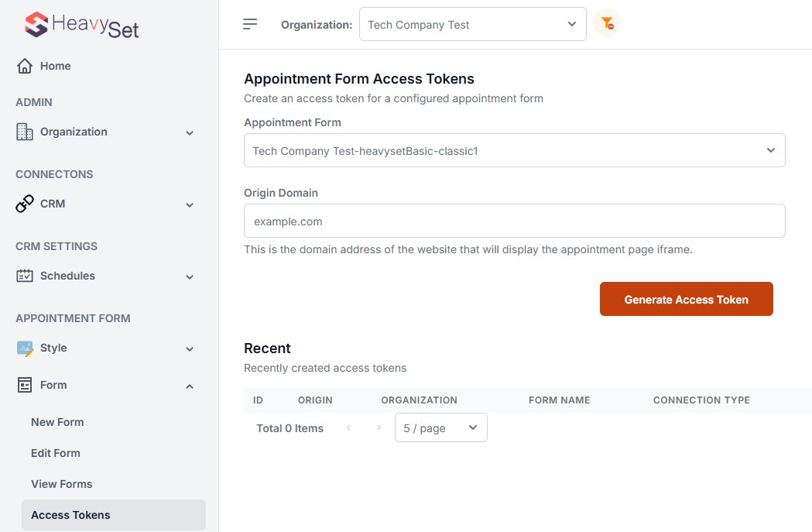Click Generate Access Token button
The height and width of the screenshot is (532, 812).
(x=686, y=299)
